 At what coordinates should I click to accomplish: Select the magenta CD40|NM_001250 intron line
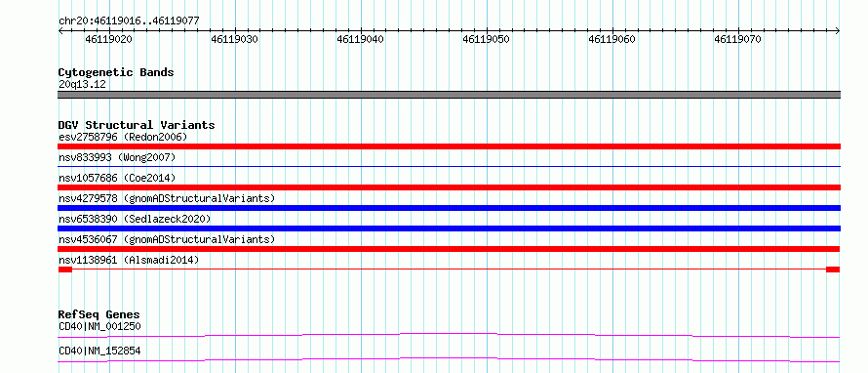tap(449, 335)
